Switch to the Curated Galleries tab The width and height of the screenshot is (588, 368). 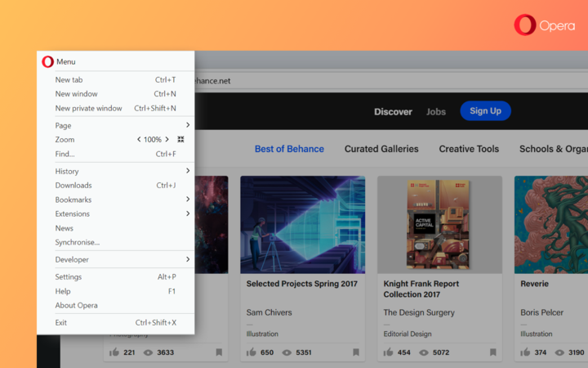381,149
